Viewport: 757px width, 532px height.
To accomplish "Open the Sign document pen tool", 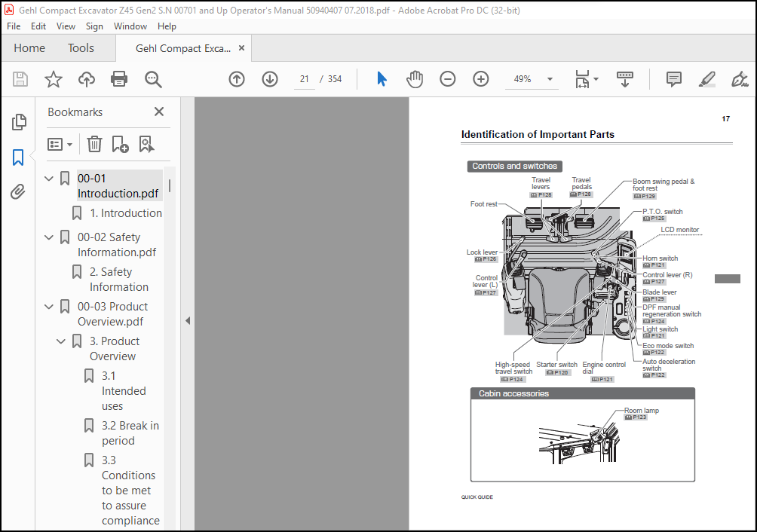I will 739,79.
